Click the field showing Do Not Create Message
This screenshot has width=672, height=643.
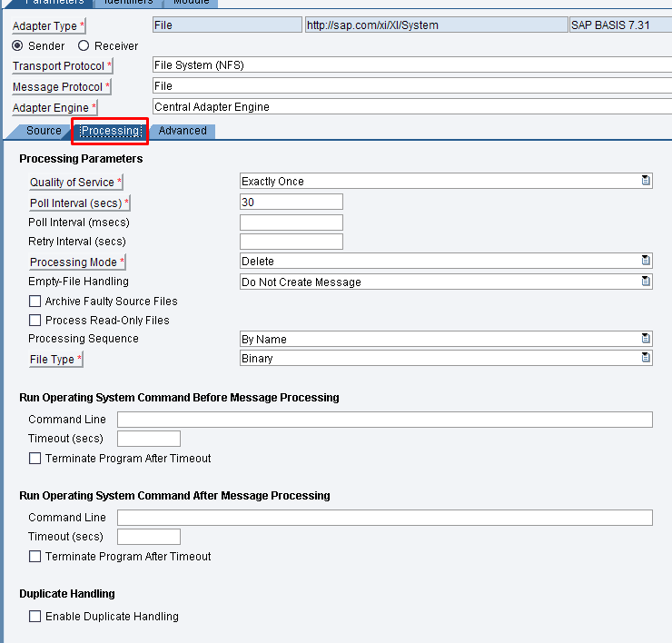pos(446,282)
